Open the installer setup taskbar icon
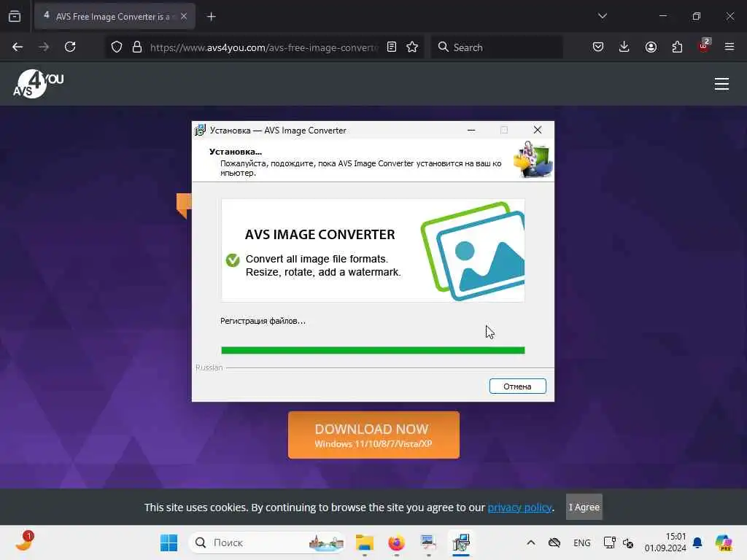 461,542
